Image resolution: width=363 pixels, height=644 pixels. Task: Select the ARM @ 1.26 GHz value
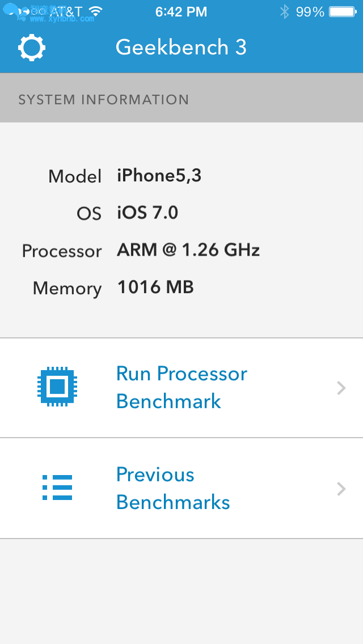pyautogui.click(x=188, y=250)
